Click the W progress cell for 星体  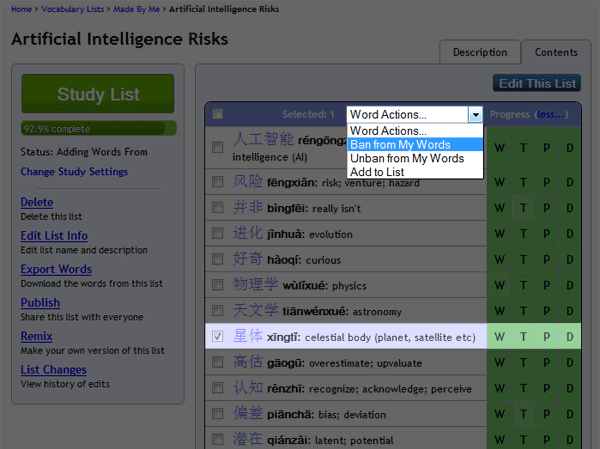click(x=500, y=337)
